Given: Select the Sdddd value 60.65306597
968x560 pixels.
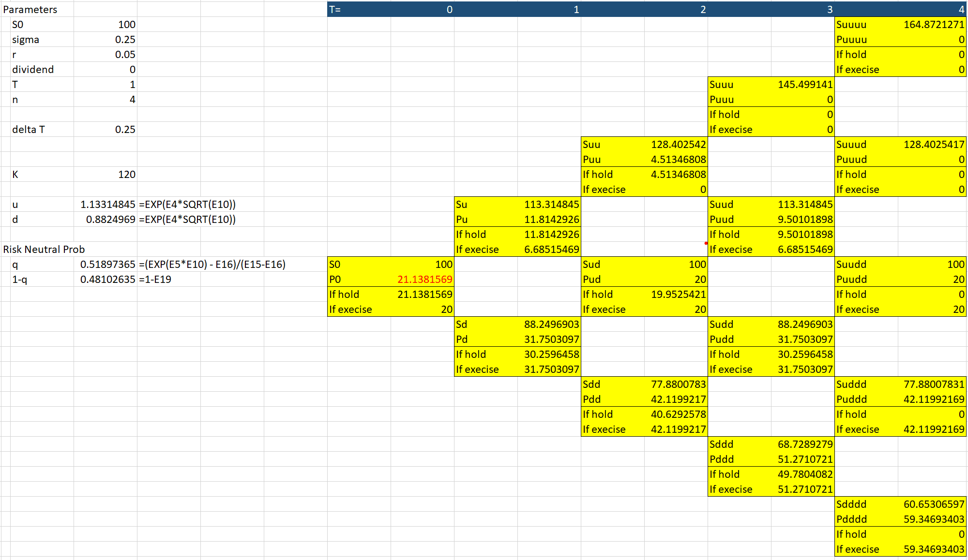Looking at the screenshot, I should (932, 504).
